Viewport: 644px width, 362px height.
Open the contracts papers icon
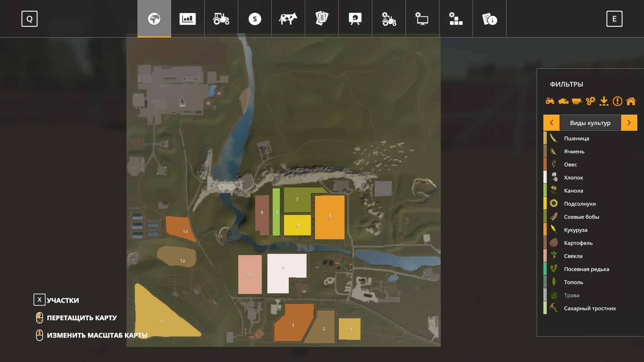tap(322, 19)
